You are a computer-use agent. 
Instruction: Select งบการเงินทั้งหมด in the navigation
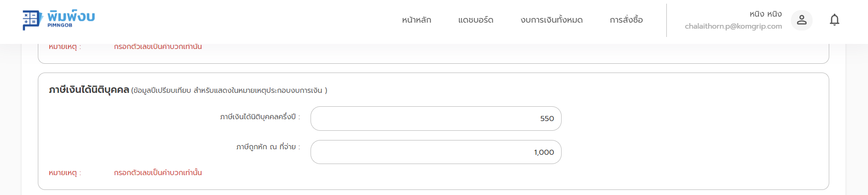[x=551, y=20]
